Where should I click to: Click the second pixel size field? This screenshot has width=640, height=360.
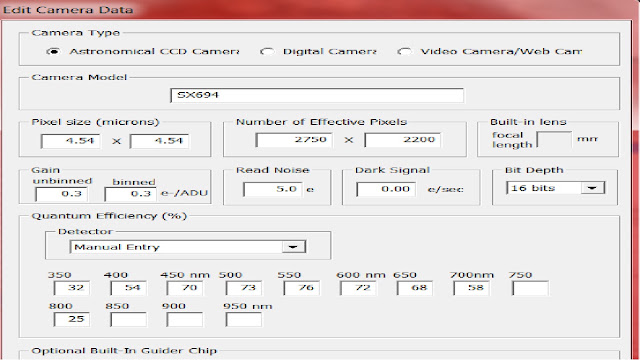pyautogui.click(x=159, y=141)
